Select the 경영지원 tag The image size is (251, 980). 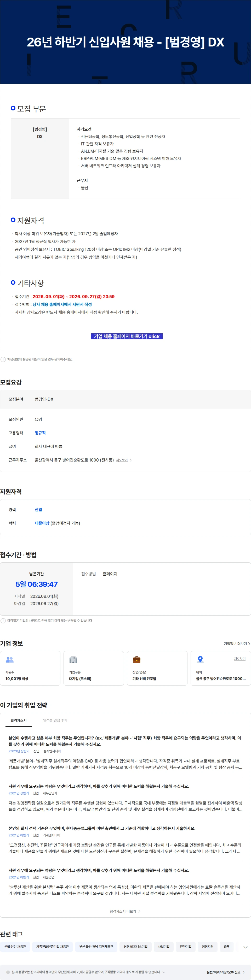click(208, 947)
